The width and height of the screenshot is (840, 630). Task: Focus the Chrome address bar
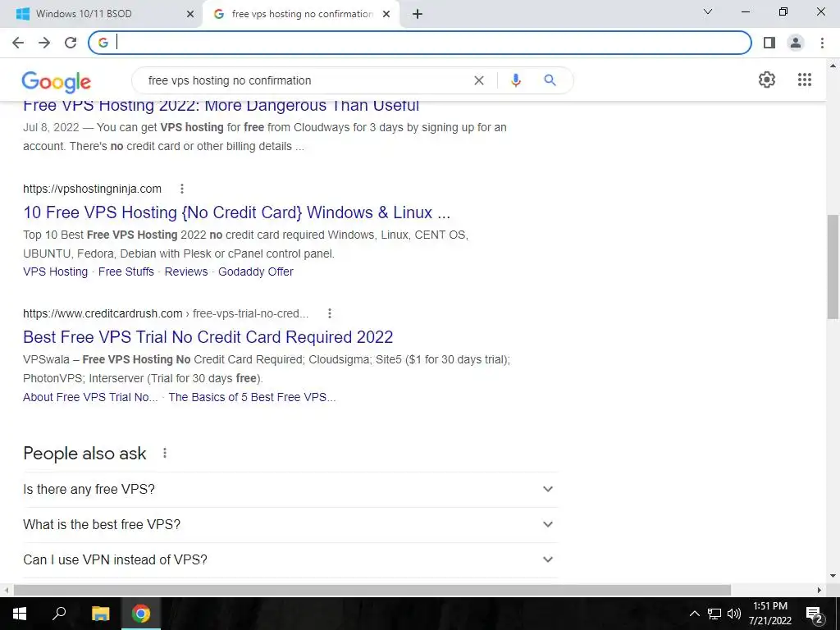pyautogui.click(x=420, y=43)
